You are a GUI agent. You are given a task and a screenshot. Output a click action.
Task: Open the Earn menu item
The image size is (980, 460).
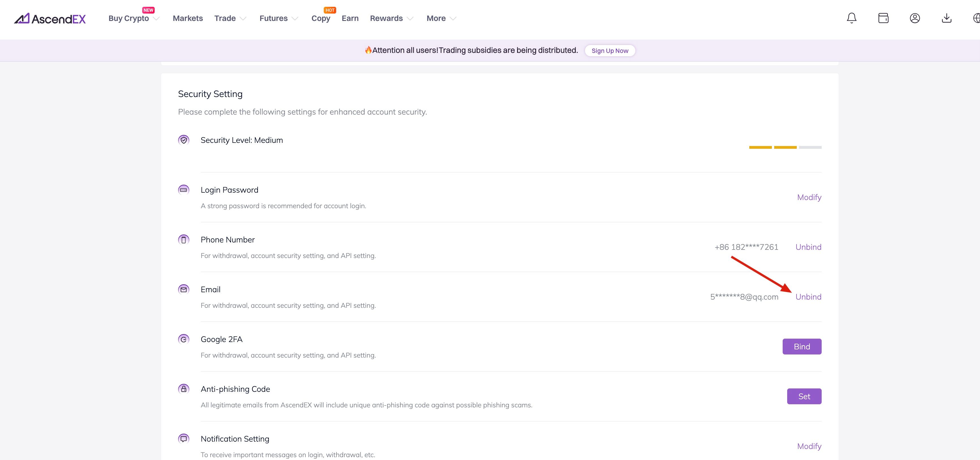point(350,18)
